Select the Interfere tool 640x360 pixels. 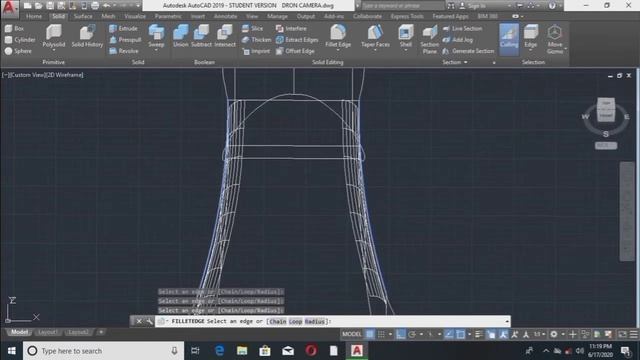coord(291,29)
